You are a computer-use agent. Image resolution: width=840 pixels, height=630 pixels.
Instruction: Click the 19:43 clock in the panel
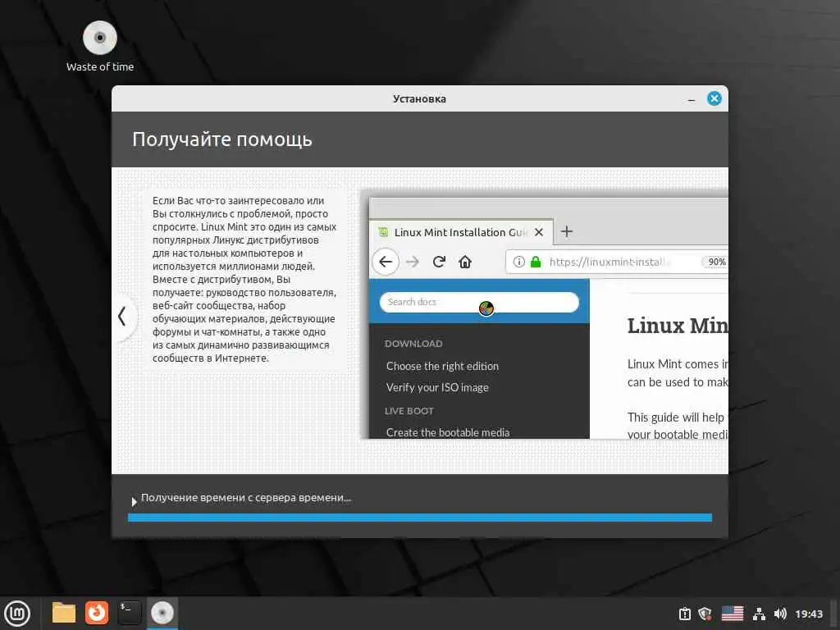[x=808, y=614]
